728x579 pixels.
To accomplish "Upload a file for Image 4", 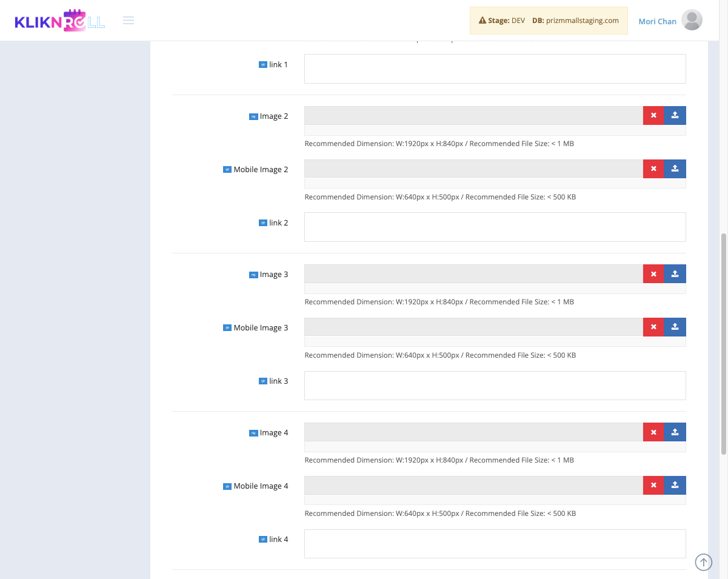I will pos(675,432).
